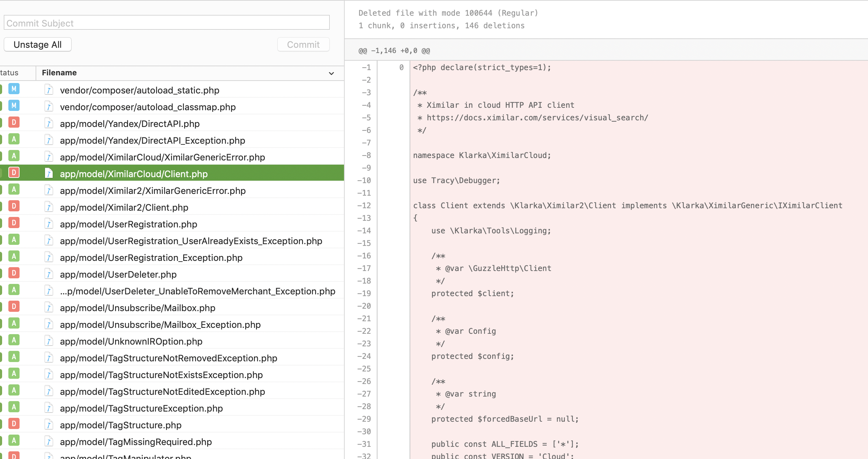Click the M status badge for autoload_static.php
This screenshot has width=868, height=459.
point(14,89)
